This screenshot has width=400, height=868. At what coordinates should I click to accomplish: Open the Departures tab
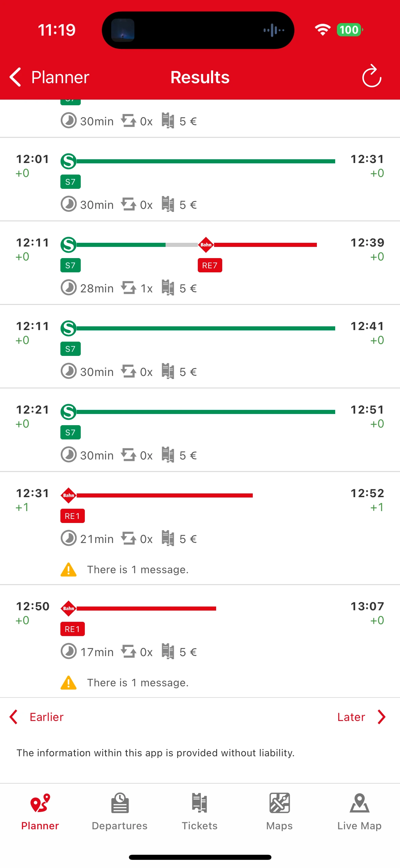click(120, 812)
